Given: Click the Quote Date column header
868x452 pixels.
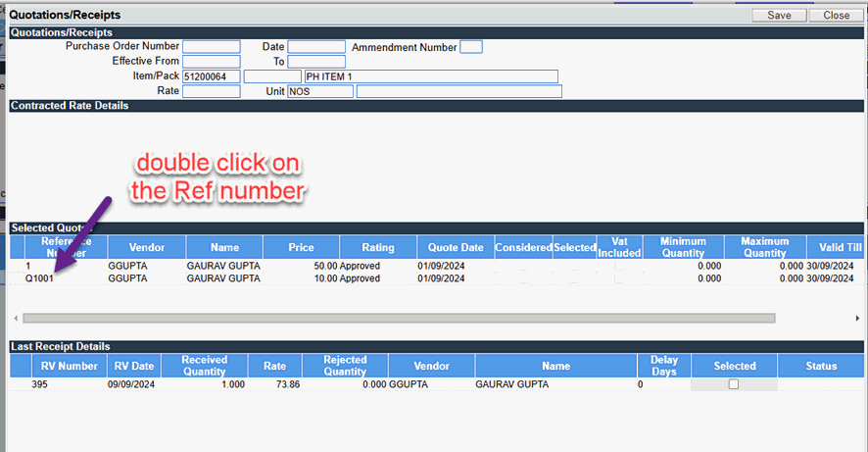Looking at the screenshot, I should (456, 247).
